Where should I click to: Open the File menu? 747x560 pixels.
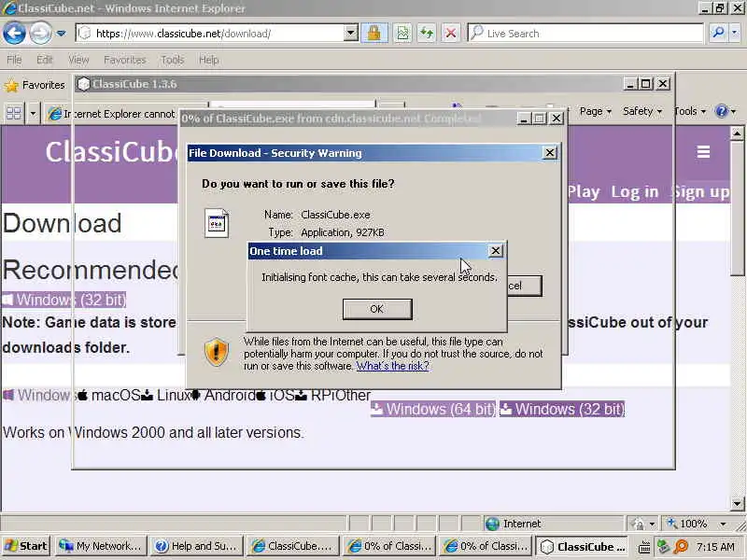[14, 60]
